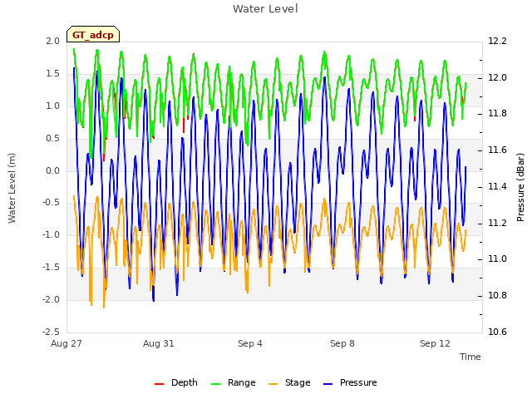Image resolution: width=532 pixels, height=399 pixels.
Task: Click the 10.8 right axis tick label
Action: coord(497,295)
